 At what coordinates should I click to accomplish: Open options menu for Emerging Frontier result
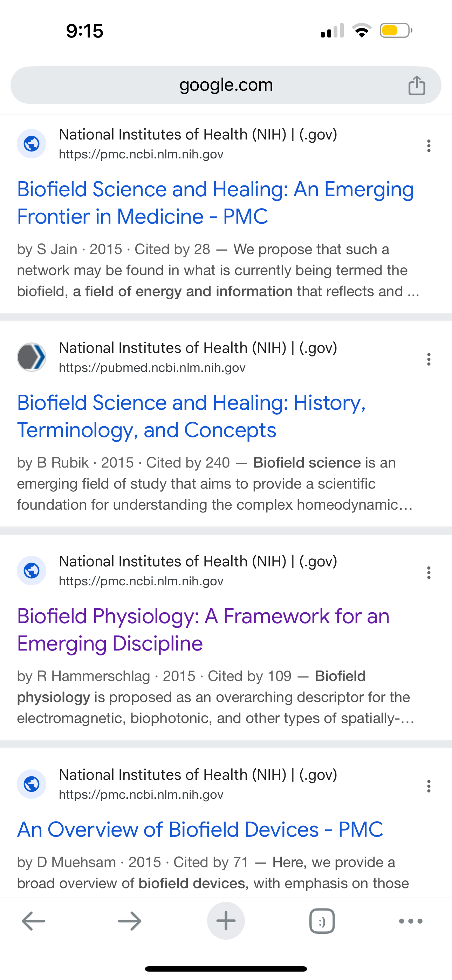click(429, 146)
